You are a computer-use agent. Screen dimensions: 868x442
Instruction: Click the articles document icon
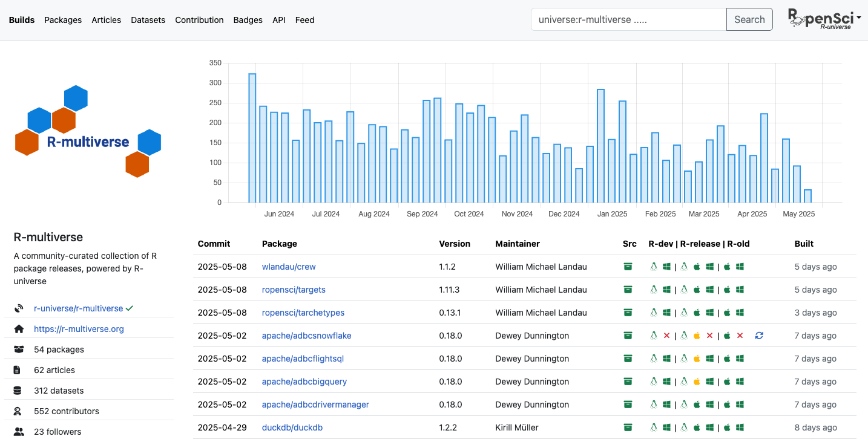coord(18,369)
